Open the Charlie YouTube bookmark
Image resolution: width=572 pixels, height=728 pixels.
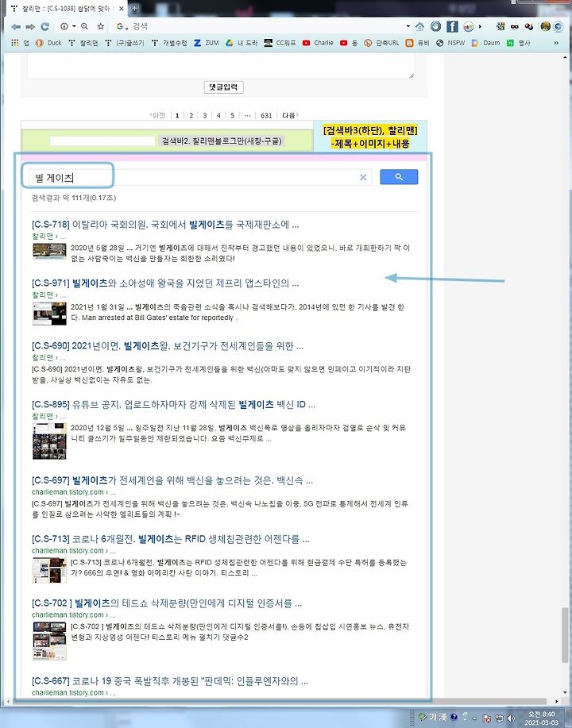point(318,43)
